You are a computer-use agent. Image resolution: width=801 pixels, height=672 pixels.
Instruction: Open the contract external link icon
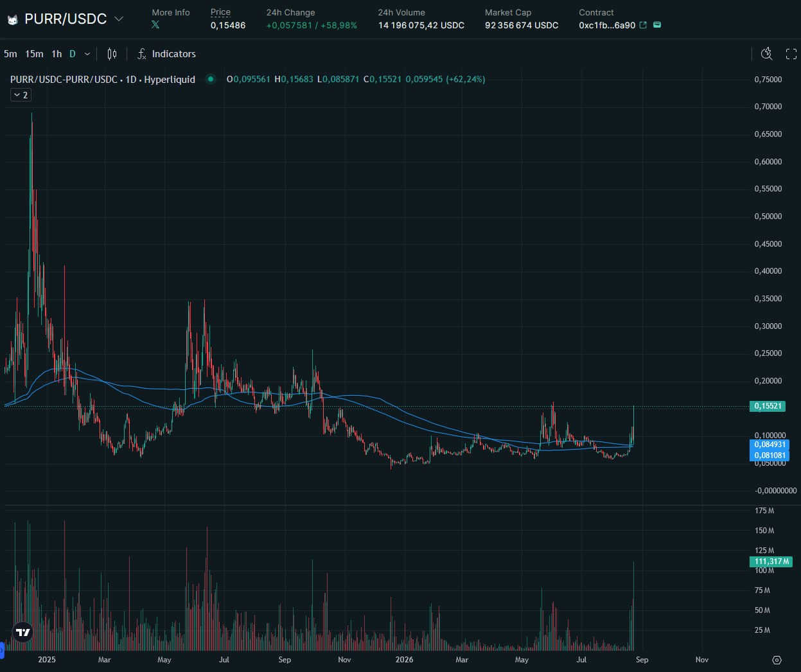(643, 25)
